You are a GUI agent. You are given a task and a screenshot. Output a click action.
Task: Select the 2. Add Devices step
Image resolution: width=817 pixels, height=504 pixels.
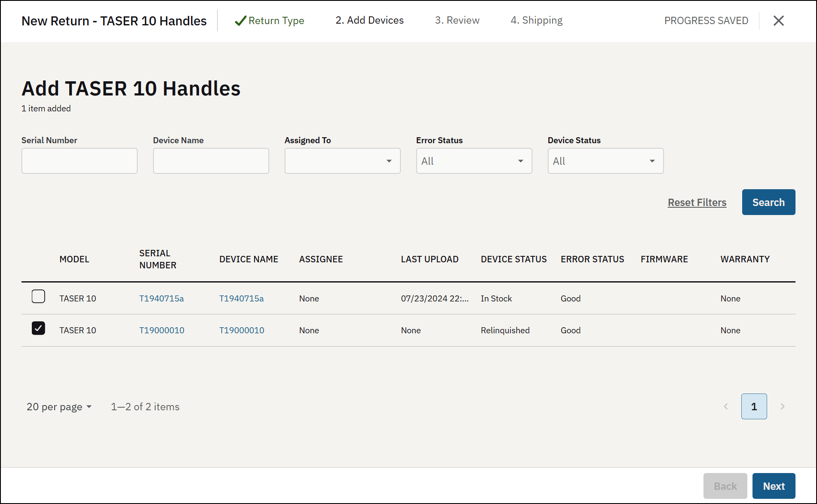pyautogui.click(x=370, y=20)
